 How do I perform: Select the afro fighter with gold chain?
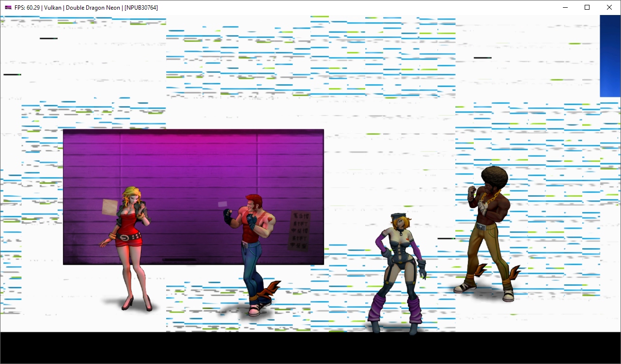(487, 234)
